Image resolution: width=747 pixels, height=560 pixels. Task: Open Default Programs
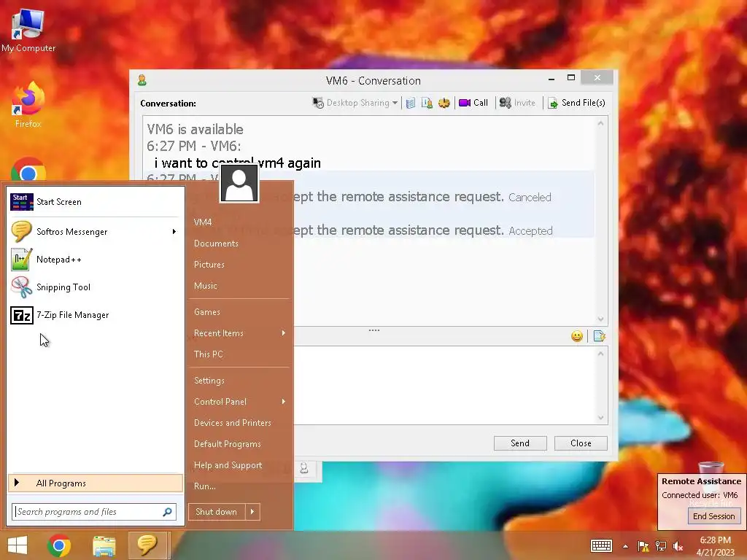(228, 444)
